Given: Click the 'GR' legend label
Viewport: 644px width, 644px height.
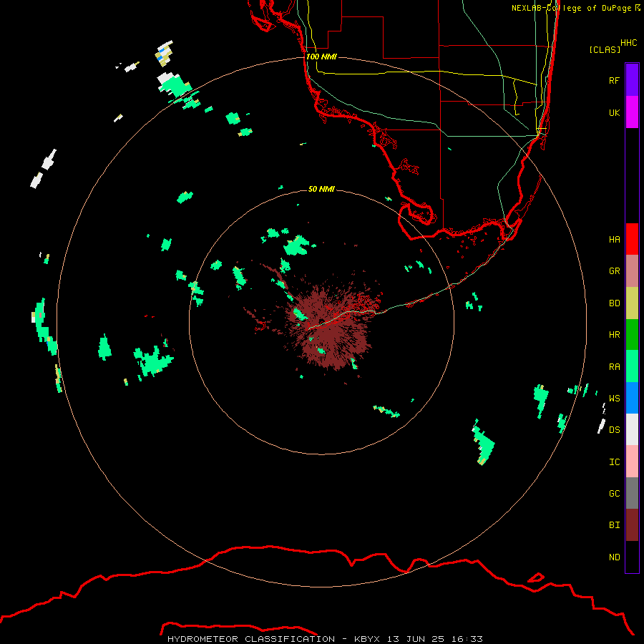Looking at the screenshot, I should point(614,271).
